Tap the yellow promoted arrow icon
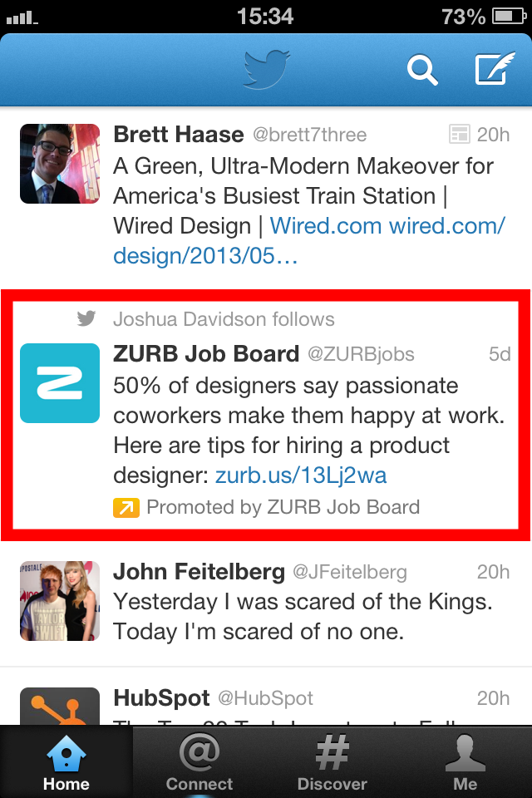The width and height of the screenshot is (532, 798). [x=126, y=507]
